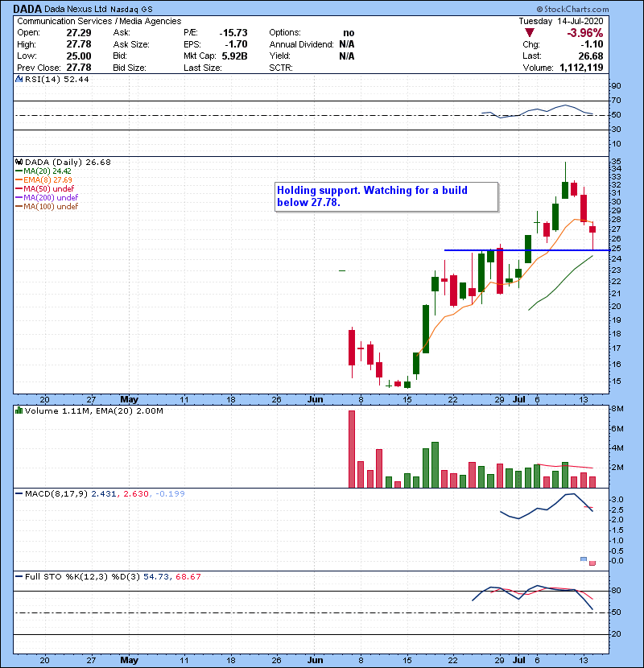Click the Last price 26.68 value

591,56
